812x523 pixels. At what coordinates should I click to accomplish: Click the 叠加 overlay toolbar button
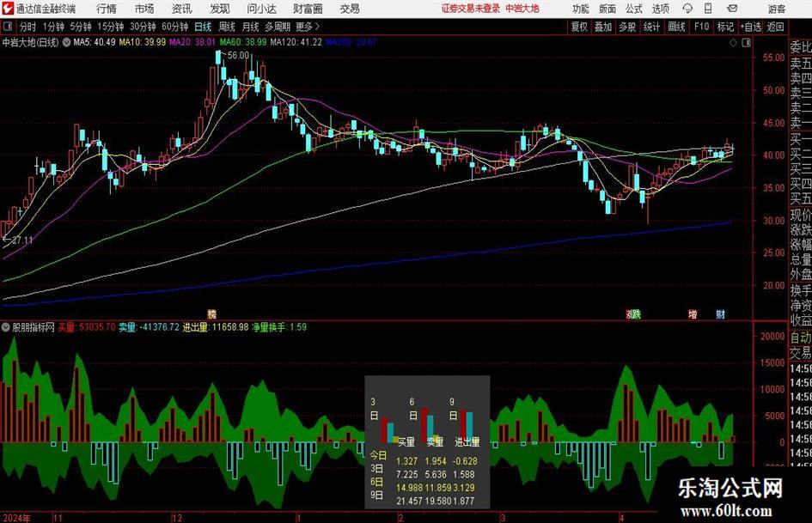pos(603,27)
